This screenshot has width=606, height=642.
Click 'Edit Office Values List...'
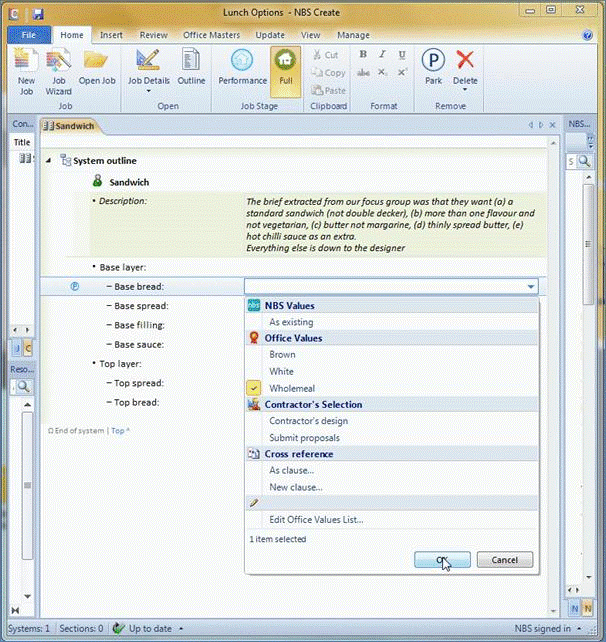point(316,520)
